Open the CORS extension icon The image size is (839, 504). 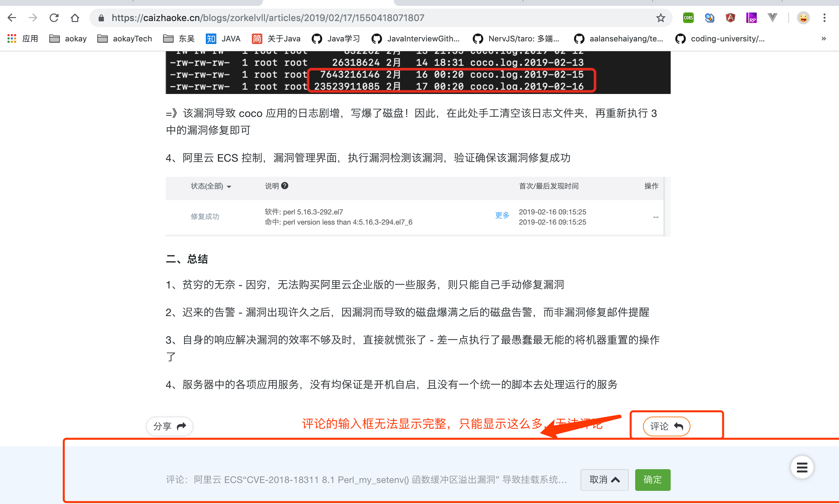tap(688, 18)
